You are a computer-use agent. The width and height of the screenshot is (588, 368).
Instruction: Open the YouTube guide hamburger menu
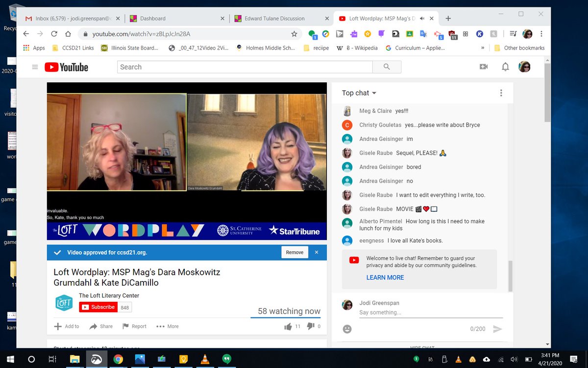(x=35, y=67)
